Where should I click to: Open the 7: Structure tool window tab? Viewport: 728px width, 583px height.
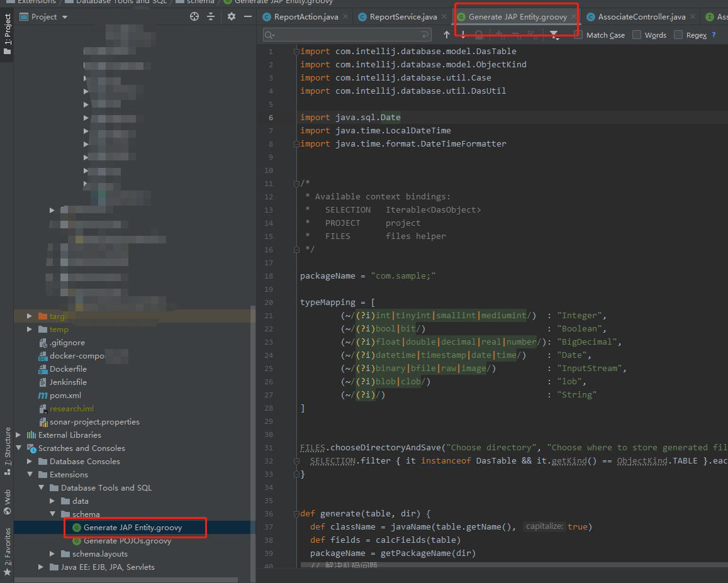[x=7, y=451]
